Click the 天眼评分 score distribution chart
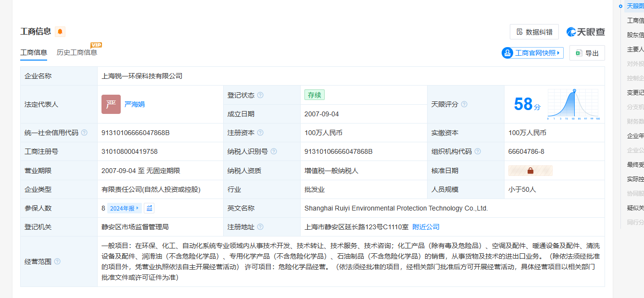 coord(573,104)
